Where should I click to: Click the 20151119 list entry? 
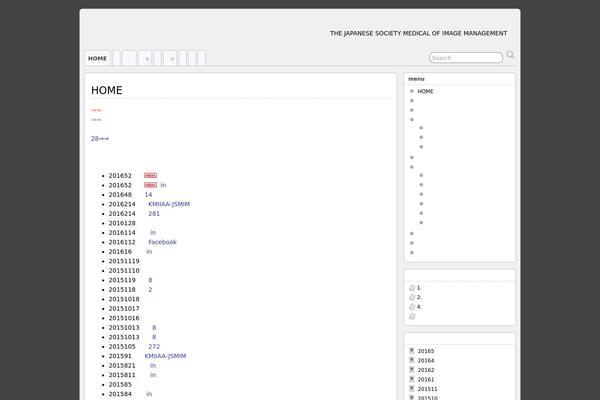124,261
